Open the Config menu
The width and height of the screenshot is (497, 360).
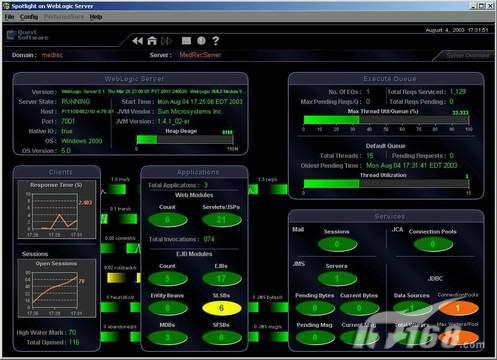[x=29, y=17]
